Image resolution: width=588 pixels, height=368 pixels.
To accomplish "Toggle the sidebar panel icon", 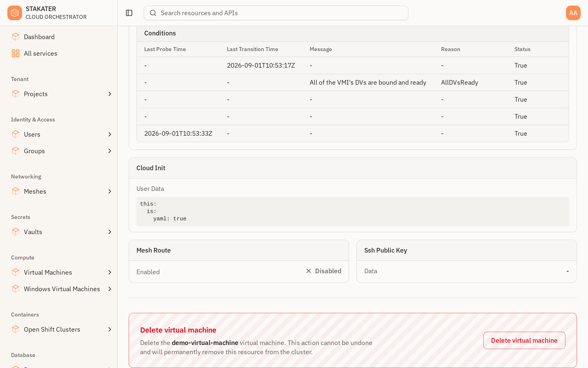I will 129,13.
